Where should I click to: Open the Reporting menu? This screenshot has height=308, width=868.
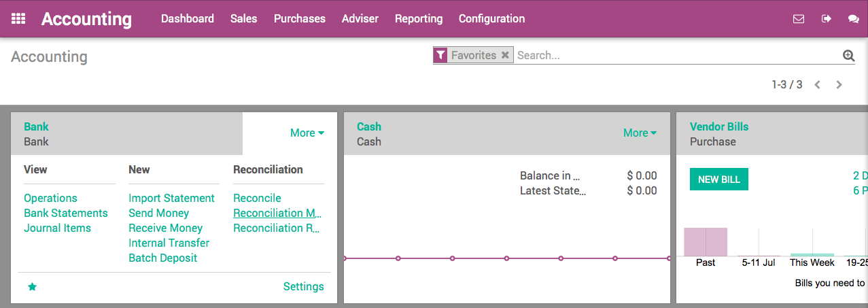tap(418, 19)
